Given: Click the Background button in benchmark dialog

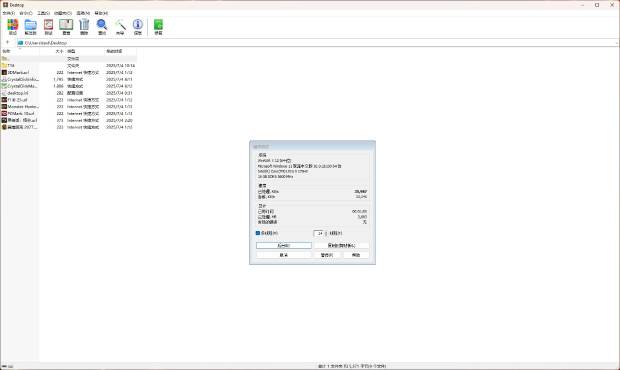Looking at the screenshot, I should pyautogui.click(x=284, y=245).
